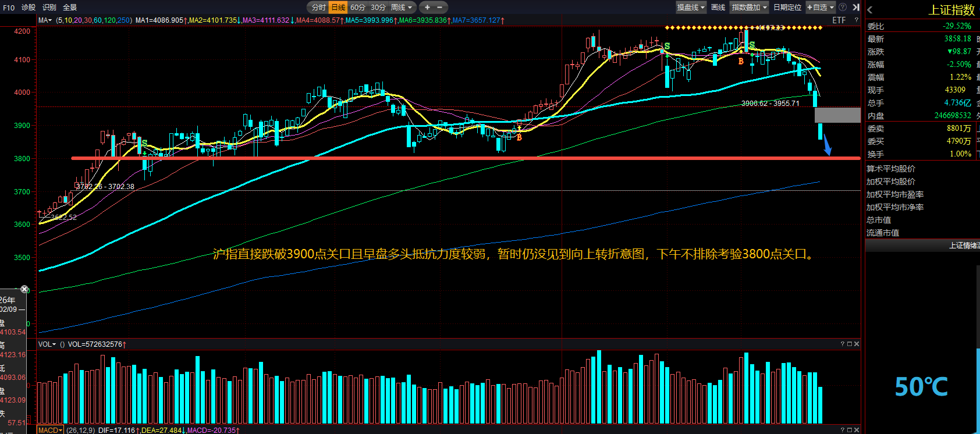Close the floating date info tooltip
The image size is (980, 434).
[x=24, y=289]
